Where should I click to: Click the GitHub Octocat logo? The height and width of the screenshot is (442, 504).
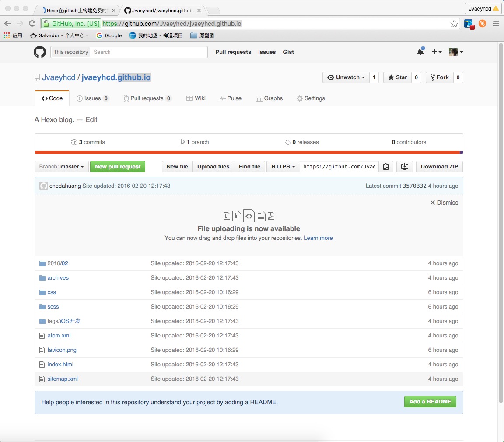40,52
